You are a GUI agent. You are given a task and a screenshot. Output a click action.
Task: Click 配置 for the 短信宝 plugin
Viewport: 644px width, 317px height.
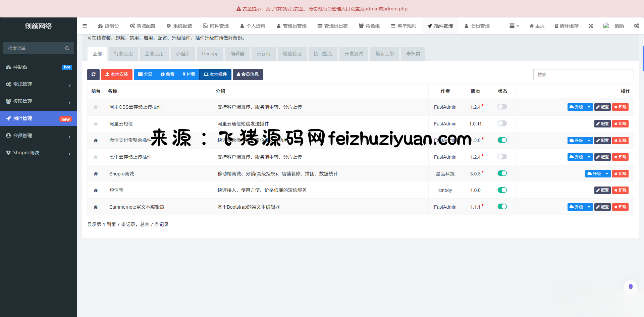click(x=602, y=190)
